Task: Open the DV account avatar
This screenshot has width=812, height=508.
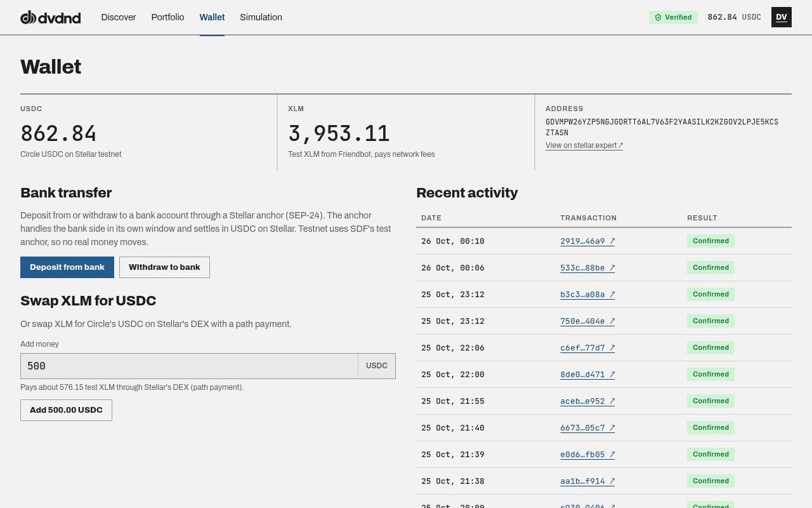Action: tap(782, 17)
